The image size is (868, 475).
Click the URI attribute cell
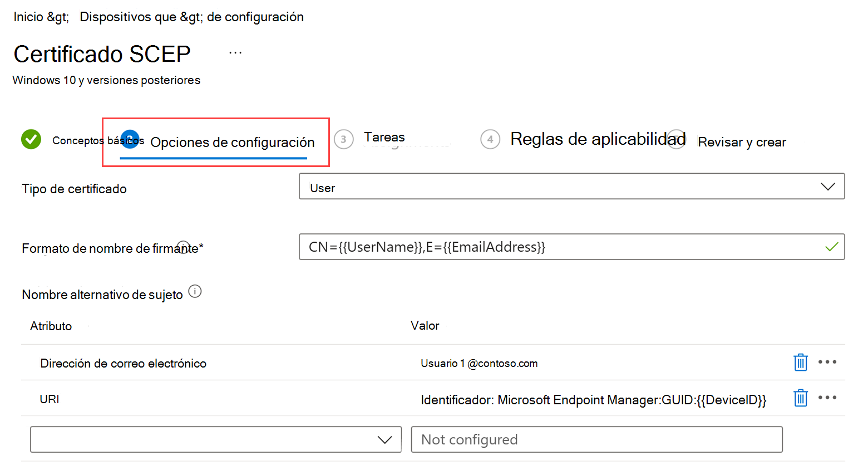click(x=50, y=399)
